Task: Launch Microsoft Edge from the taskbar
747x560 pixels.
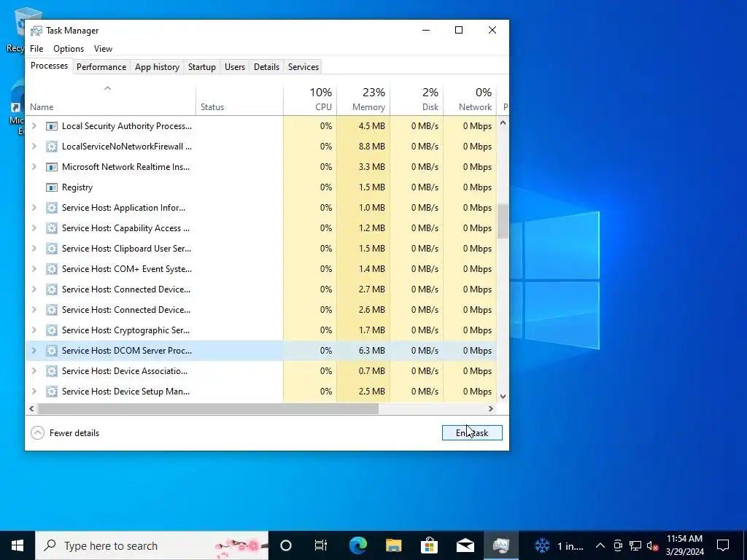Action: click(357, 545)
